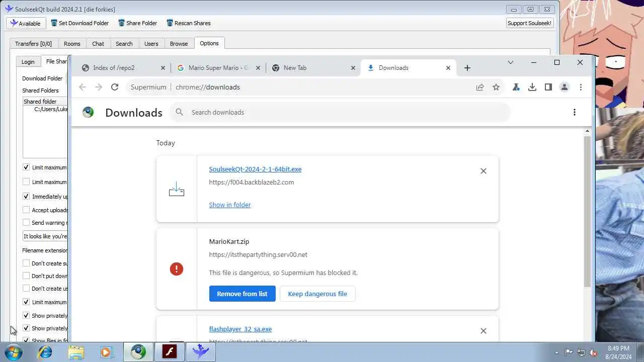
Task: Open the Action Center flag icon
Action: 569,352
